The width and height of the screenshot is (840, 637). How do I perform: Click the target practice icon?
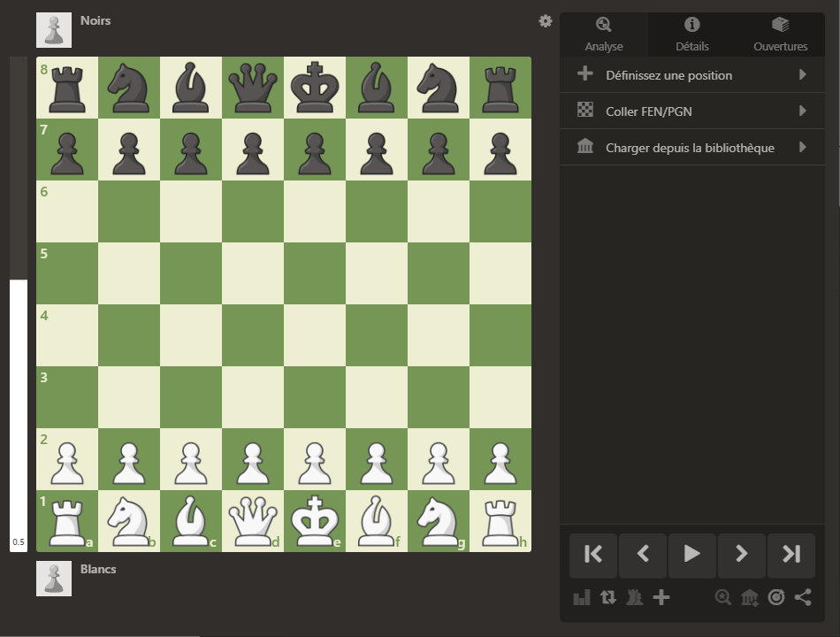pos(776,597)
